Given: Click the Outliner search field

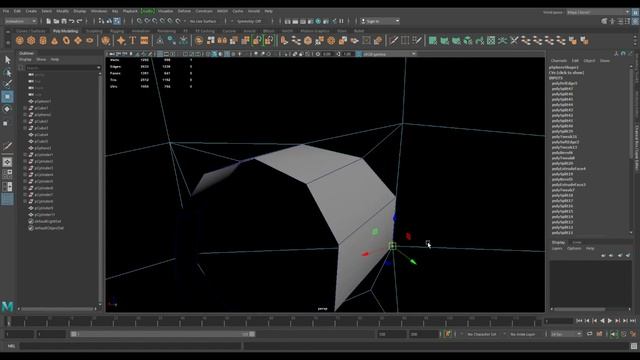Looking at the screenshot, I should 63,67.
